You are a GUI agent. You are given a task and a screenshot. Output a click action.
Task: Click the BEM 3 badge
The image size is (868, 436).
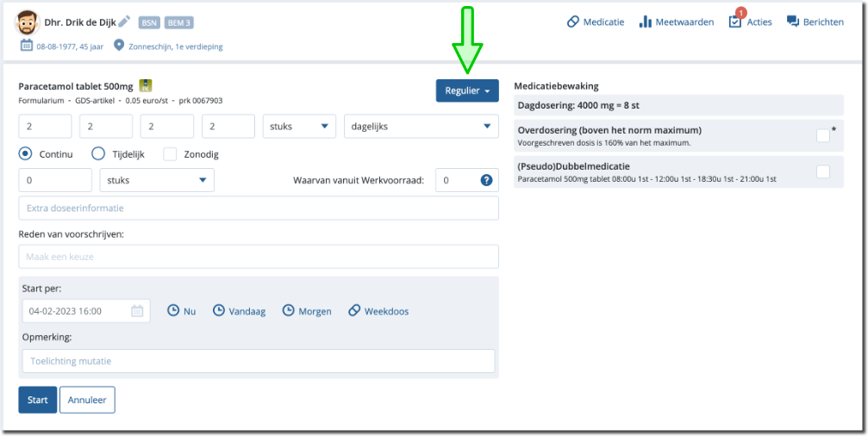pos(178,22)
